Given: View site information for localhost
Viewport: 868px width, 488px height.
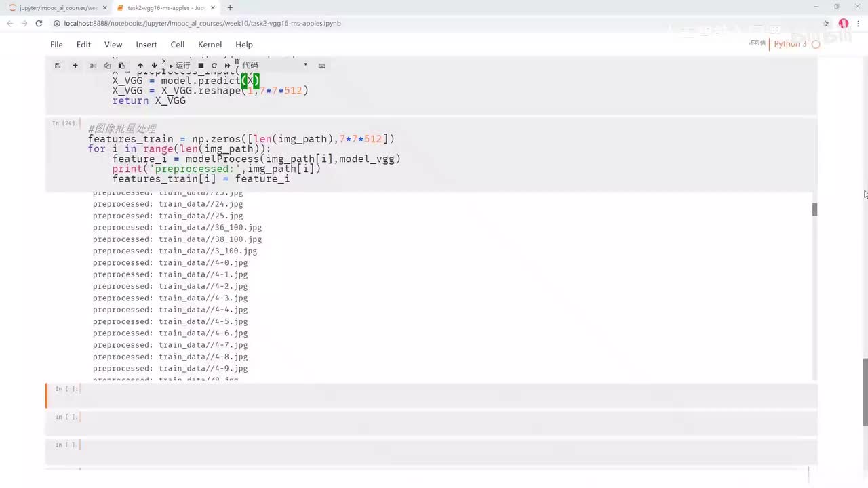Looking at the screenshot, I should [x=57, y=23].
